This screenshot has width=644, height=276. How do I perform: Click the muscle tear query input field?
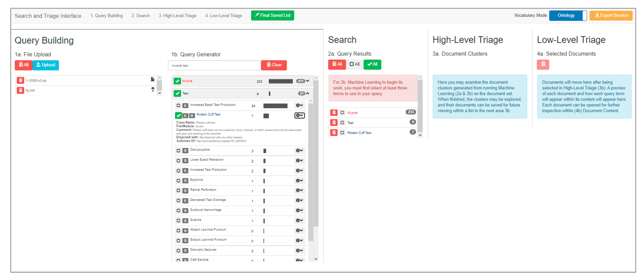click(x=214, y=65)
